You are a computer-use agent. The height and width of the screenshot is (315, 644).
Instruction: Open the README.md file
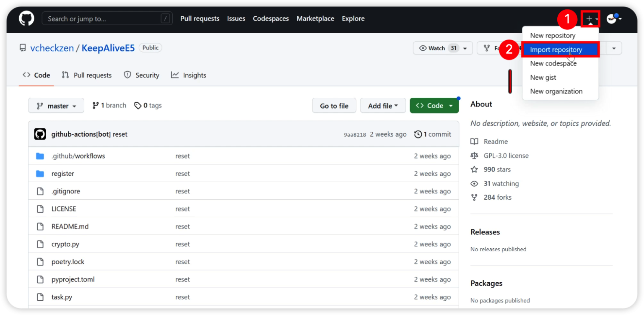click(70, 226)
